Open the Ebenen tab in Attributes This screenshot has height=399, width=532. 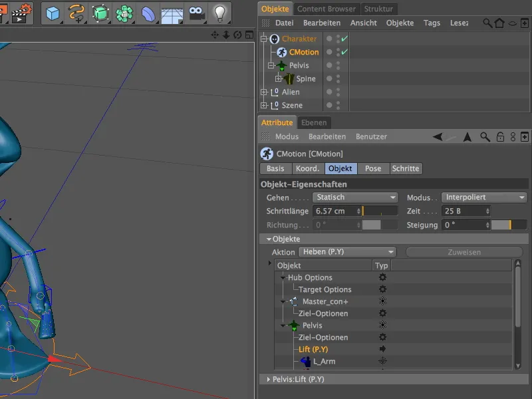(x=314, y=122)
